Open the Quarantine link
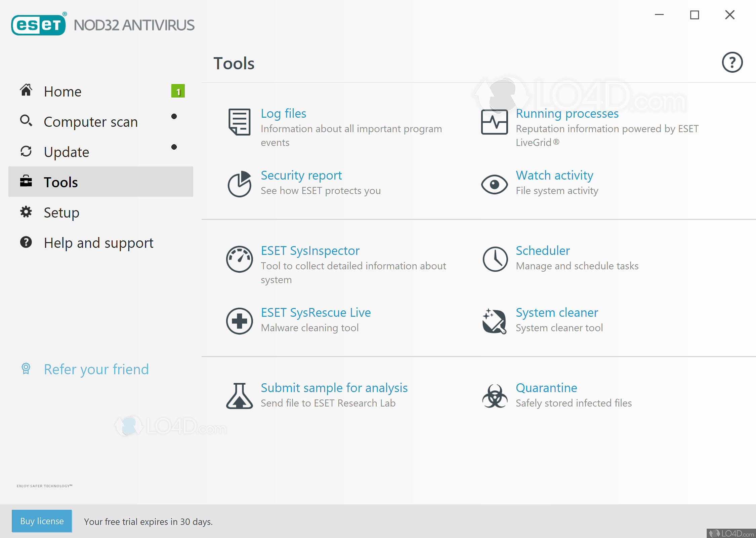This screenshot has height=538, width=756. pos(546,388)
